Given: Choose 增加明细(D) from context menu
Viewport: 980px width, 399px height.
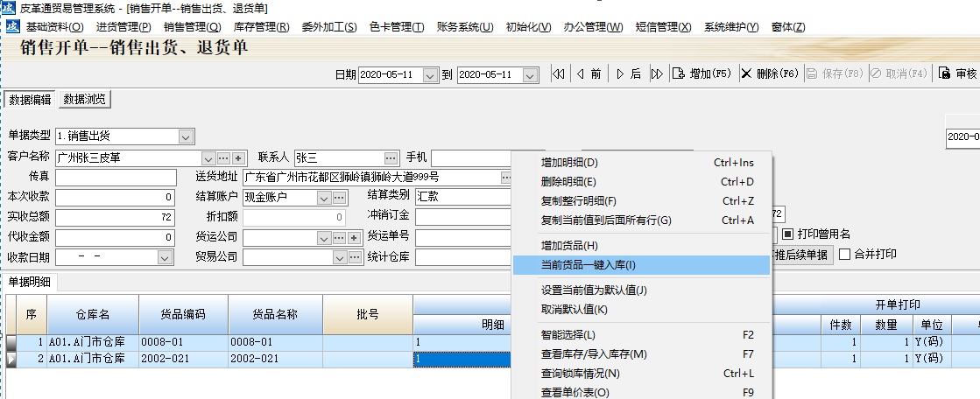Looking at the screenshot, I should tap(641, 163).
